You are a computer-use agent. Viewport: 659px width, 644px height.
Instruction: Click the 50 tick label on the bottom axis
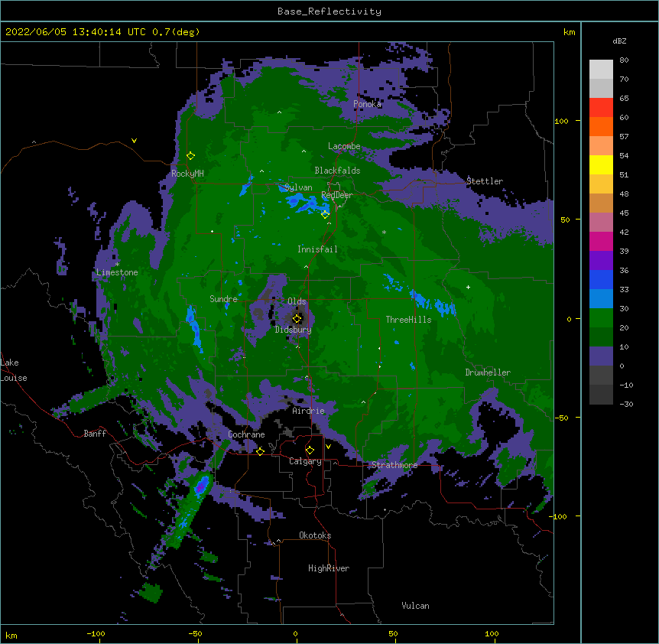tap(393, 633)
